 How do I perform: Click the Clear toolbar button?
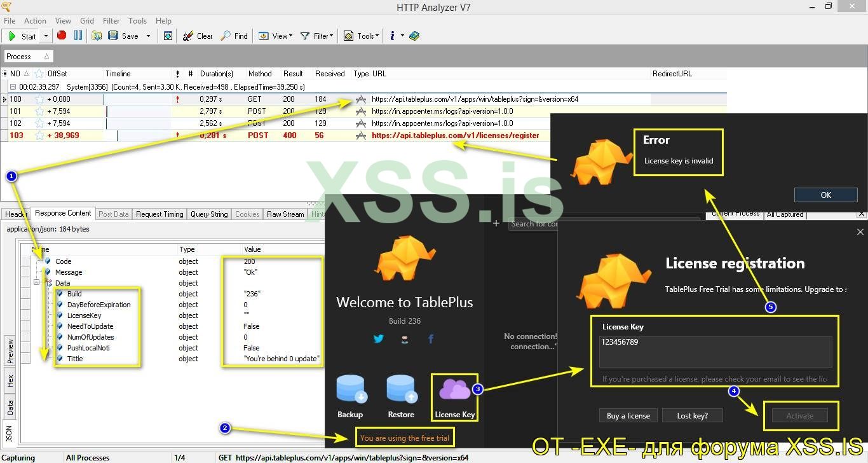pos(198,36)
